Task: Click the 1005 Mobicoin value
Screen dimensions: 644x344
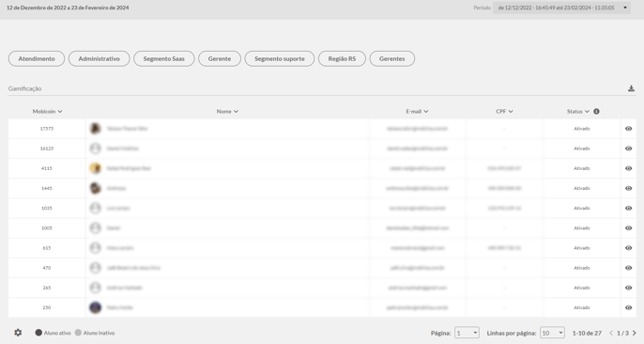Action: tap(47, 228)
